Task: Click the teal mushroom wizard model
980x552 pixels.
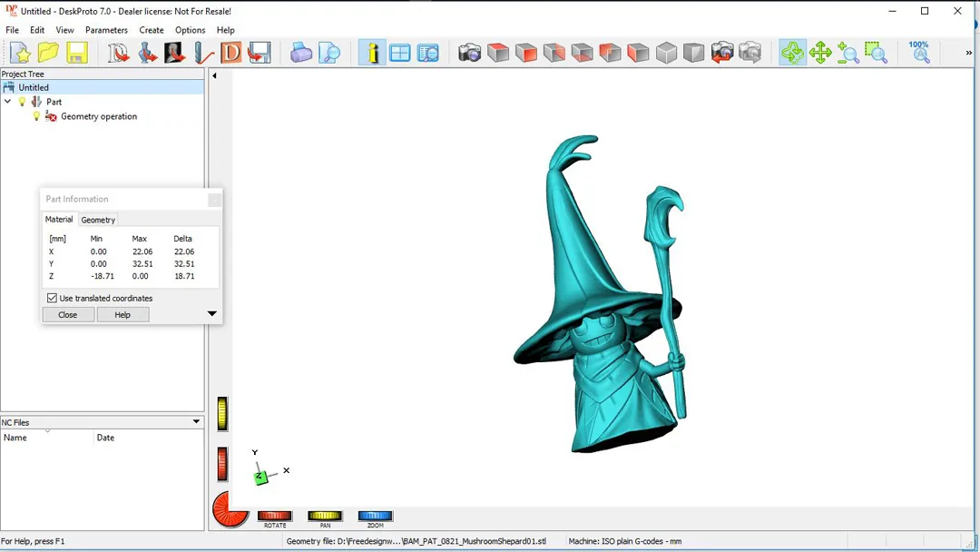Action: point(599,294)
